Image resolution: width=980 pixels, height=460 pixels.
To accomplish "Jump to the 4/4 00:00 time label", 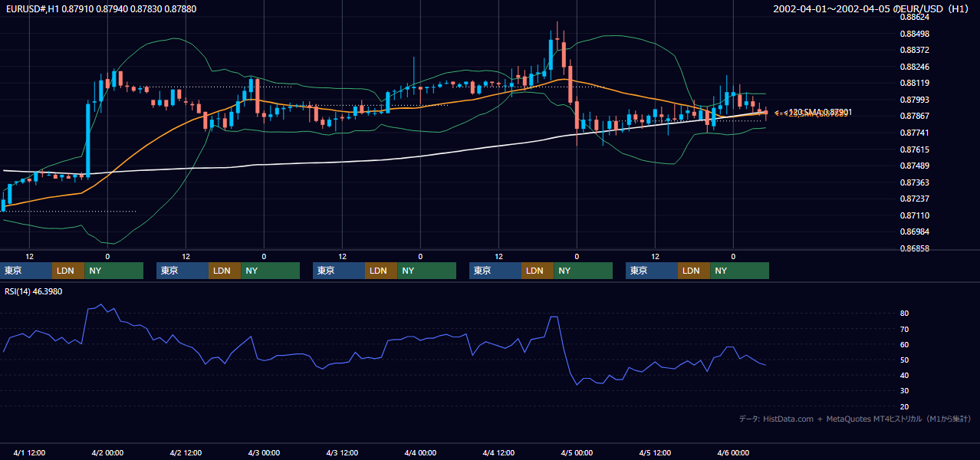I will click(x=421, y=453).
